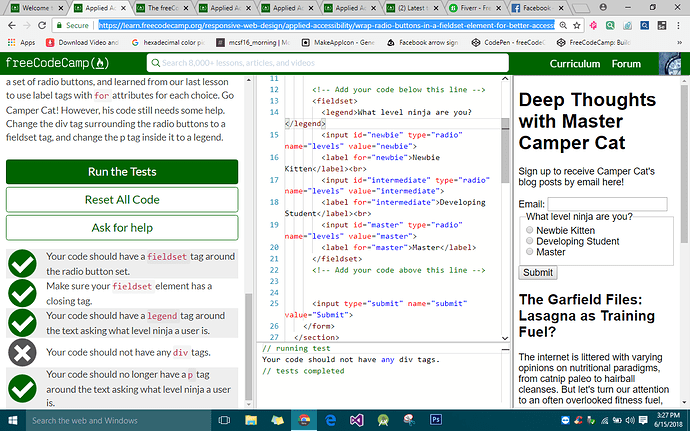Click the Reset All Code button

tap(122, 200)
